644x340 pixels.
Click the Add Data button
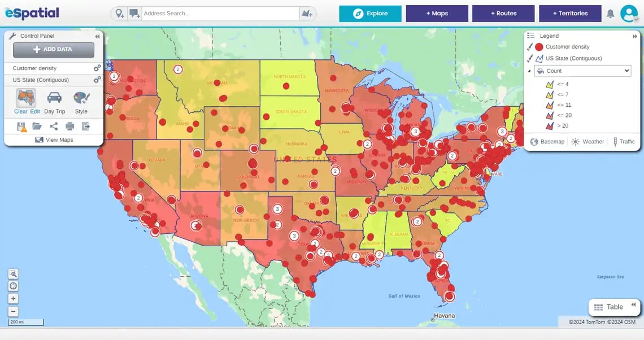coord(54,50)
